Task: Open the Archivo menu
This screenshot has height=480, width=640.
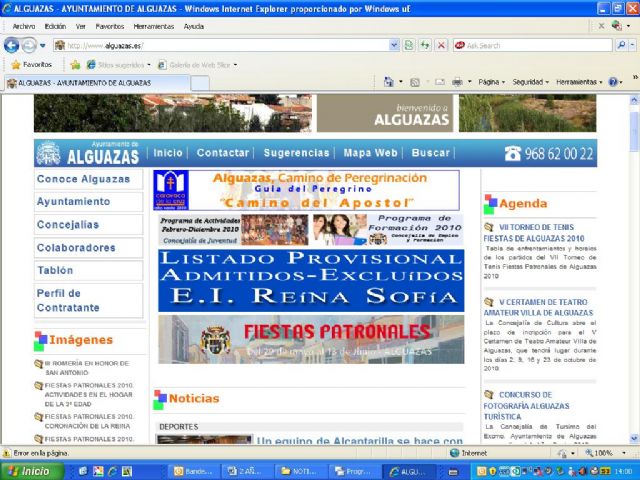Action: point(24,26)
